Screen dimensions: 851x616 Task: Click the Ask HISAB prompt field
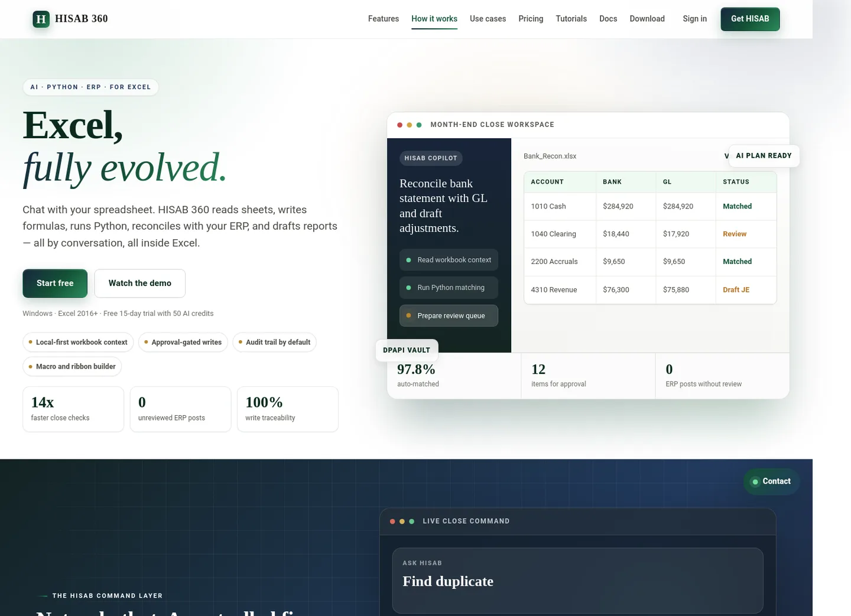pyautogui.click(x=577, y=581)
